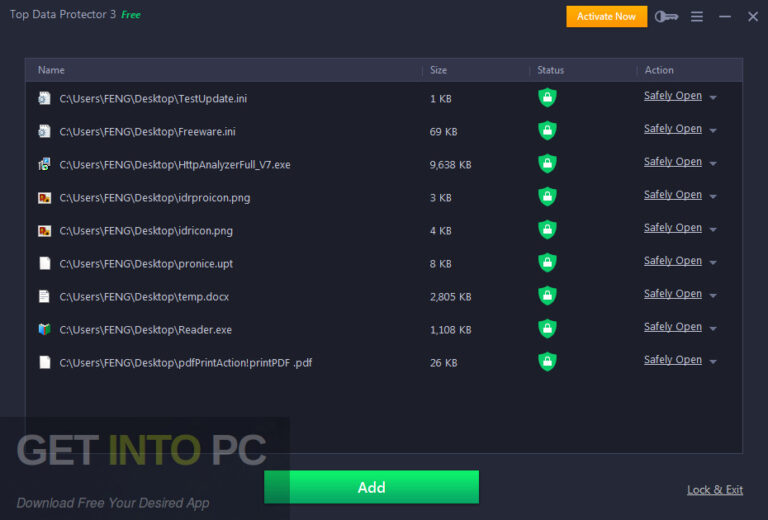Click the 2,805 KB size cell
Viewport: 768px width, 520px height.
450,297
